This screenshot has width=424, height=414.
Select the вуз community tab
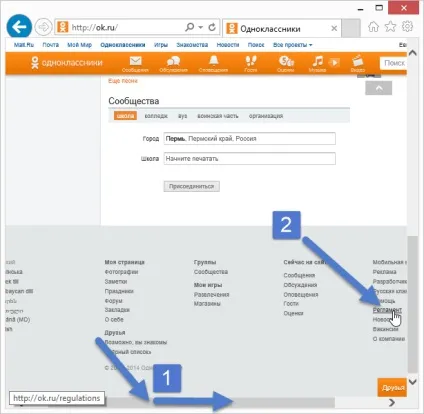(182, 116)
